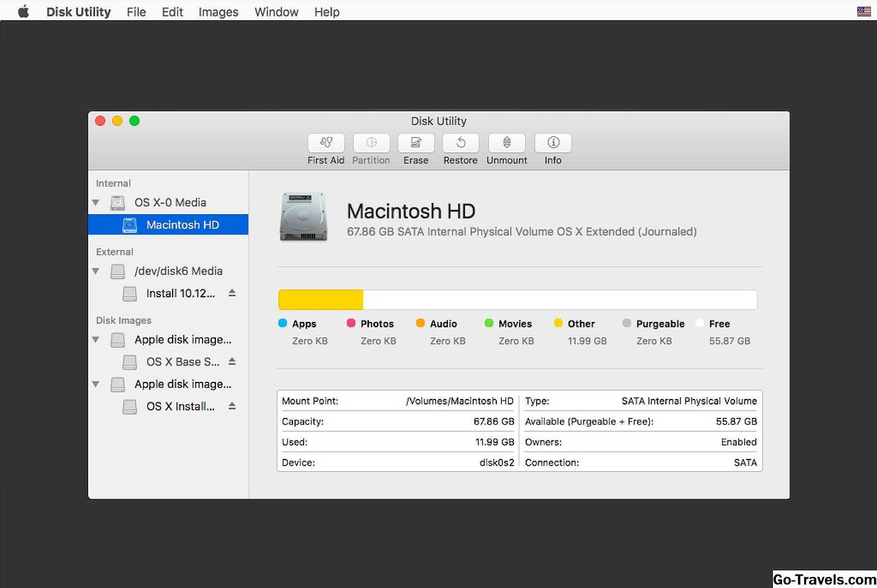Viewport: 877px width, 588px height.
Task: Run First Aid from the toolbar
Action: 326,143
